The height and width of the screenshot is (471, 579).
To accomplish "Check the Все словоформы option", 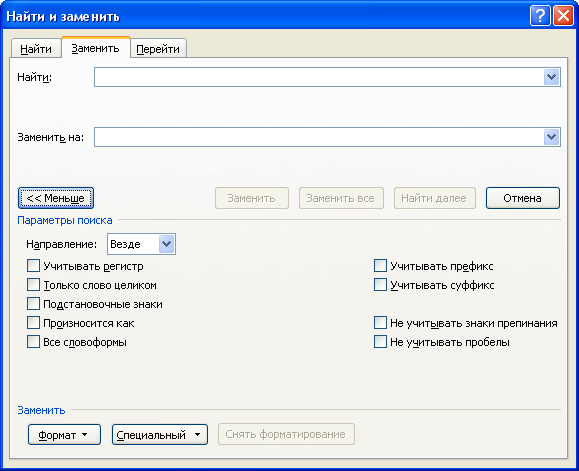I will (x=33, y=342).
